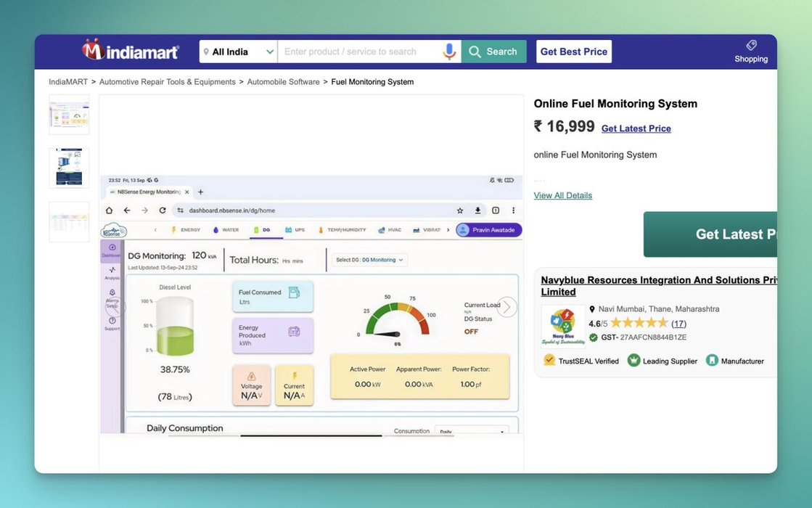The width and height of the screenshot is (812, 508).
Task: Open the 17 ratings count link
Action: (x=678, y=324)
